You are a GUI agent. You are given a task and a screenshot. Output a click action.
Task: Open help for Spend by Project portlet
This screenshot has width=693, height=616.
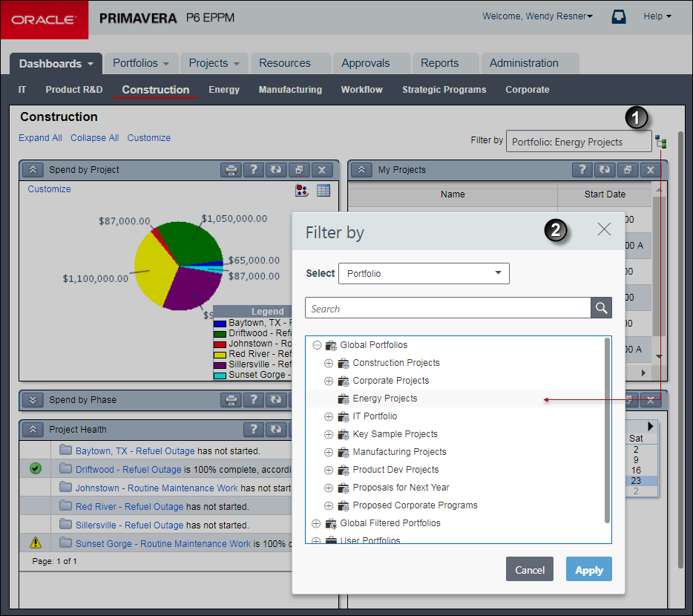[x=254, y=170]
